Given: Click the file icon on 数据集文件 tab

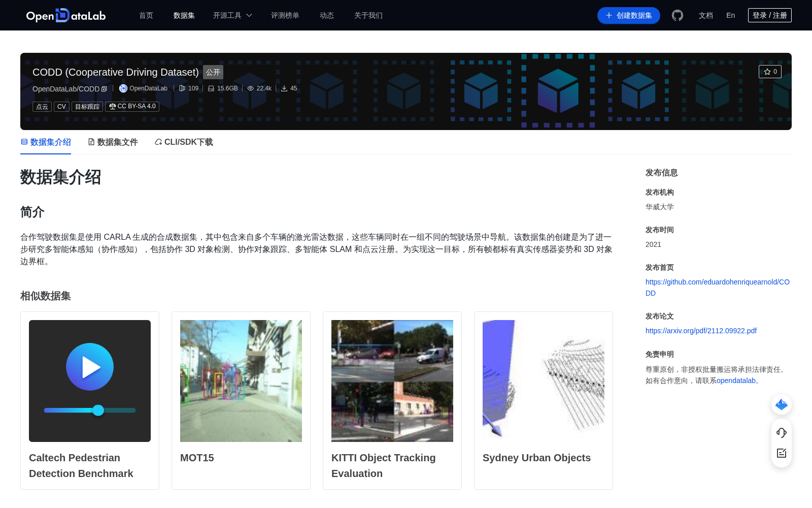Looking at the screenshot, I should coord(91,142).
